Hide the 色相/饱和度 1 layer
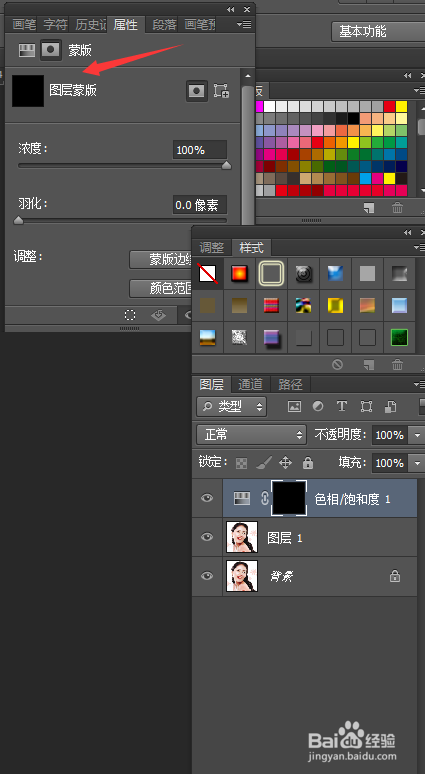 pyautogui.click(x=207, y=498)
